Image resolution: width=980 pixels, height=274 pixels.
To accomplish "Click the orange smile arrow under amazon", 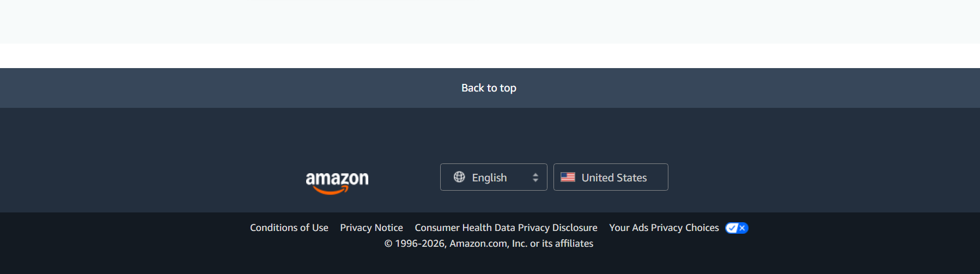I will (x=331, y=191).
